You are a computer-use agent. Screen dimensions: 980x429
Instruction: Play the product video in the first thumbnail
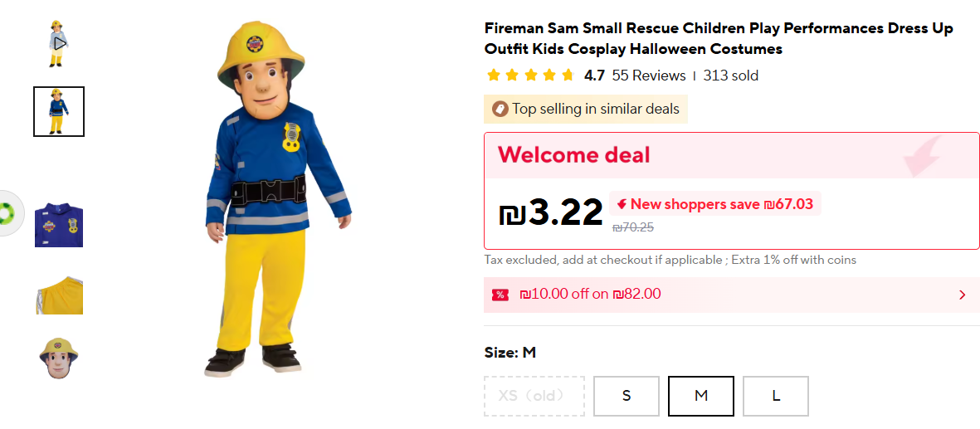[x=59, y=42]
